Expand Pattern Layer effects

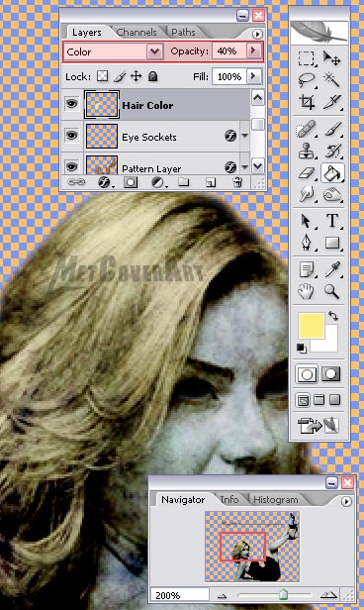point(244,167)
